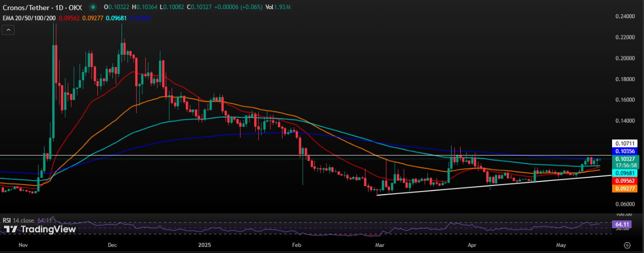Click orange EMA value 0.09277 in legend
This screenshot has height=253, width=644.
coord(91,18)
